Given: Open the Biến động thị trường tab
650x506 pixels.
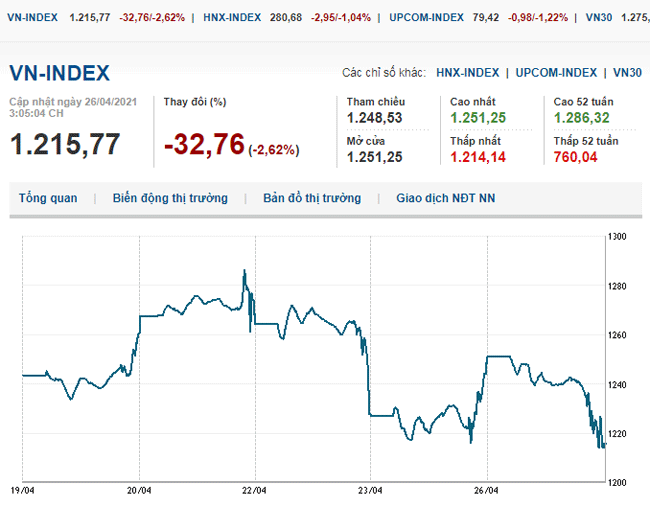Looking at the screenshot, I should pos(170,198).
